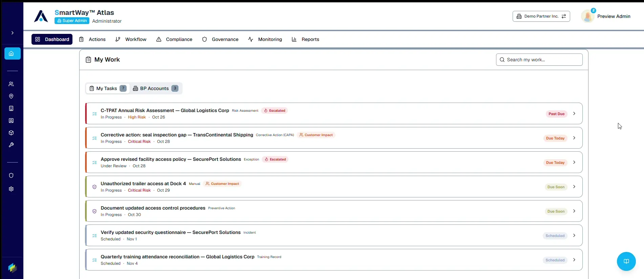The width and height of the screenshot is (644, 279).
Task: Open the Dashboard tab
Action: coord(52,39)
